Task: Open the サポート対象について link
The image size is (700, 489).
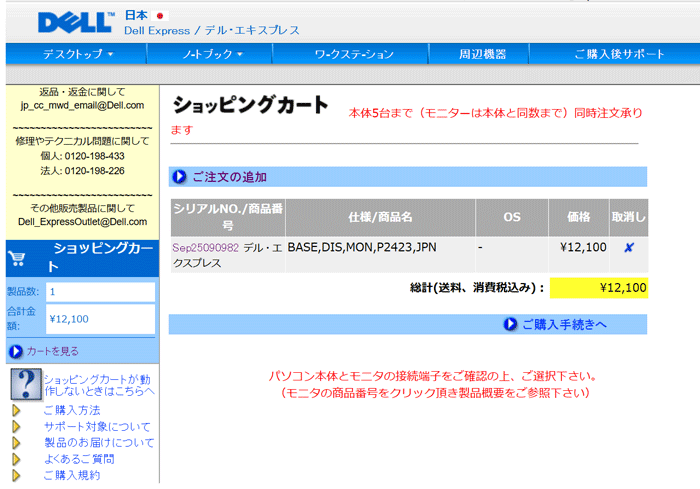Action: click(97, 426)
